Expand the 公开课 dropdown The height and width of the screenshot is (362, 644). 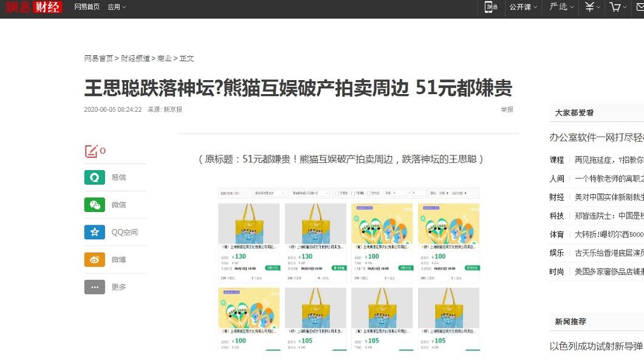point(523,7)
